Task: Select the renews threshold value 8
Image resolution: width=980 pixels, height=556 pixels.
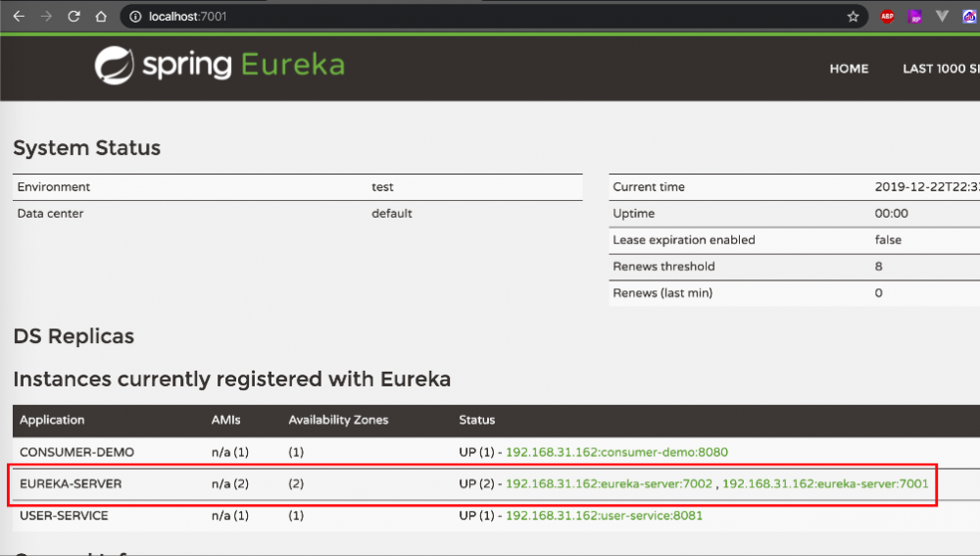Action: (879, 267)
